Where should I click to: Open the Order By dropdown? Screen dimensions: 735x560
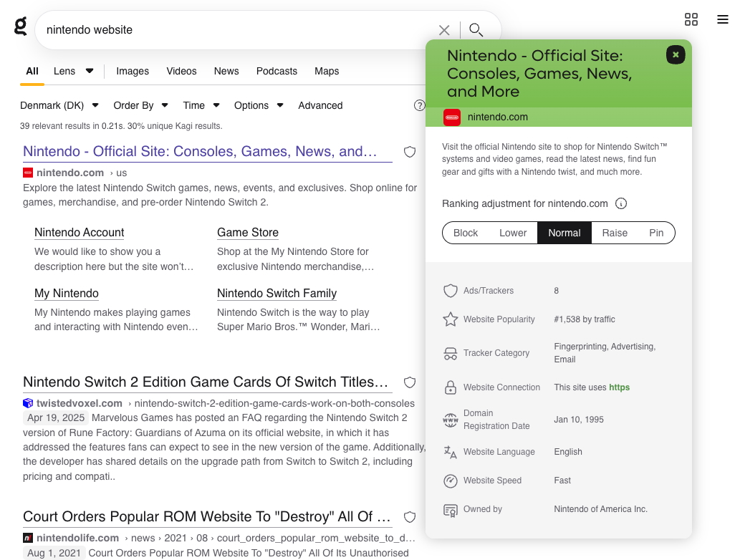(140, 105)
